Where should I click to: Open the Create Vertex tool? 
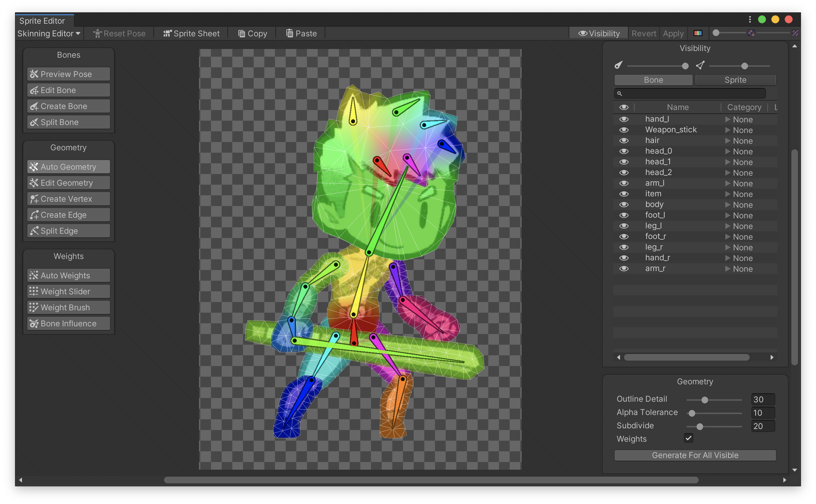pyautogui.click(x=68, y=199)
